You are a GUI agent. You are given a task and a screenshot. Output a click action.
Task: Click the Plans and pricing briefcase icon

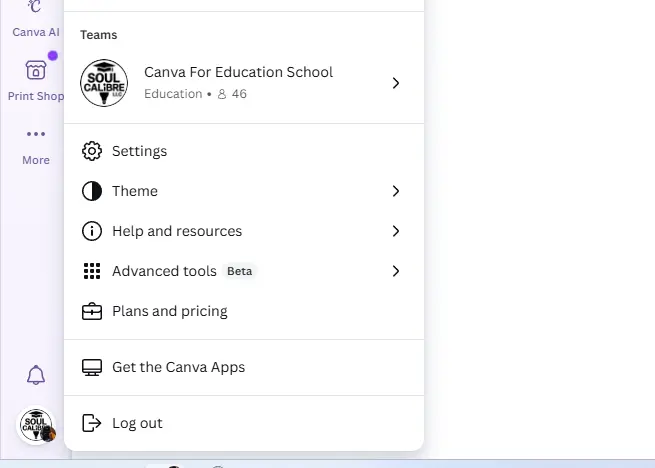pyautogui.click(x=92, y=311)
